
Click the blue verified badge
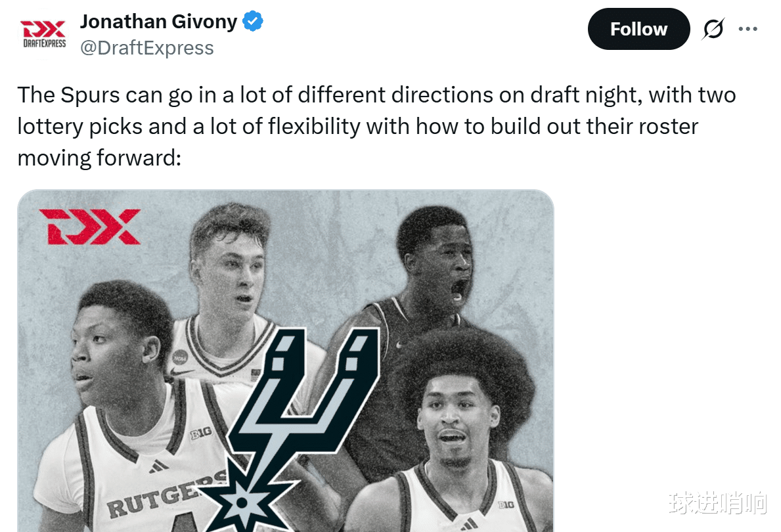point(252,21)
